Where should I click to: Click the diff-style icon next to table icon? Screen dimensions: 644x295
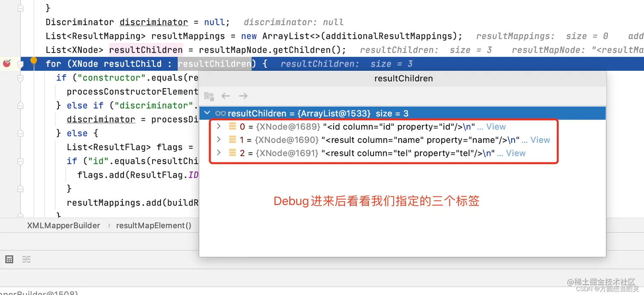(x=26, y=259)
